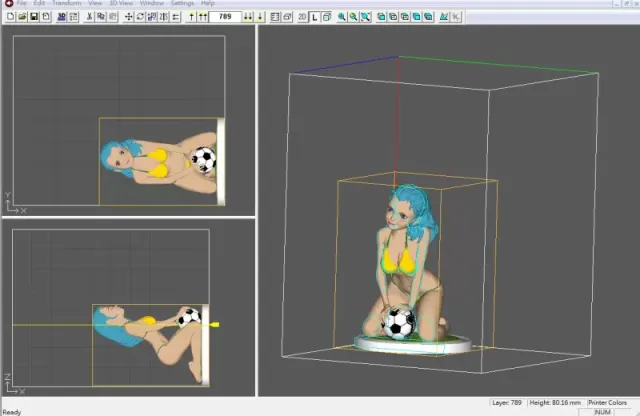Click the New file icon in toolbar
The image size is (640, 416).
pos(10,17)
